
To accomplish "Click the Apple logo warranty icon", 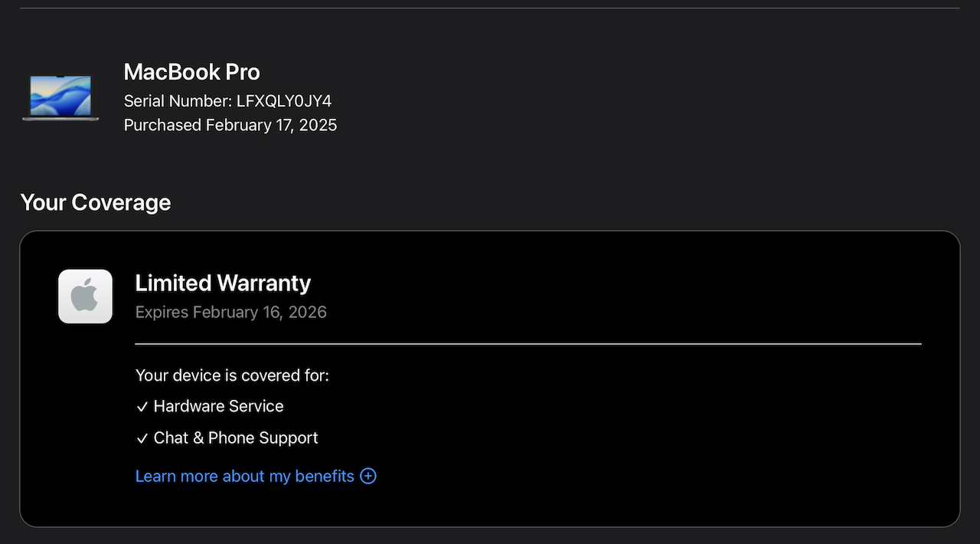I will [85, 296].
